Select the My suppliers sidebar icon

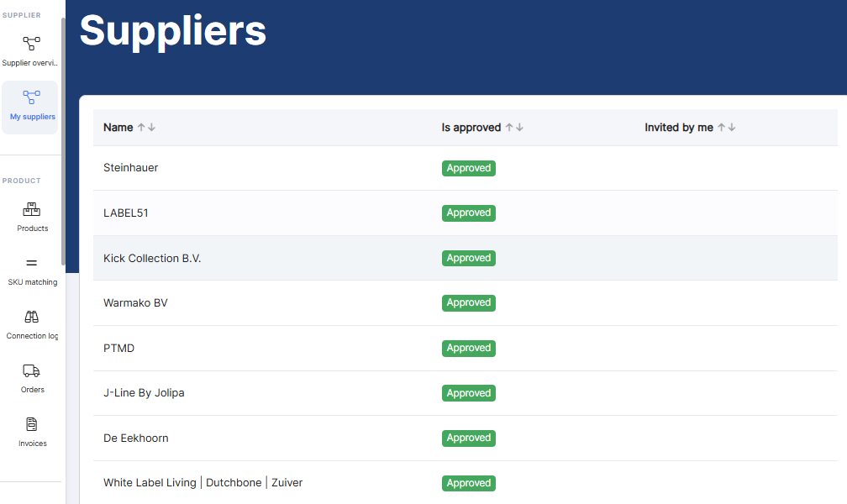pyautogui.click(x=31, y=97)
